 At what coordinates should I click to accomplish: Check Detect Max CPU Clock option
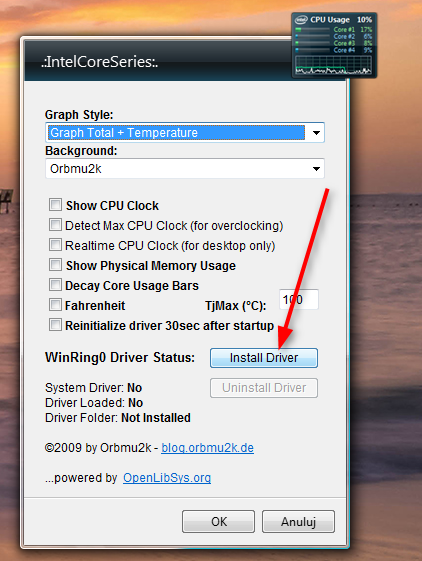55,225
